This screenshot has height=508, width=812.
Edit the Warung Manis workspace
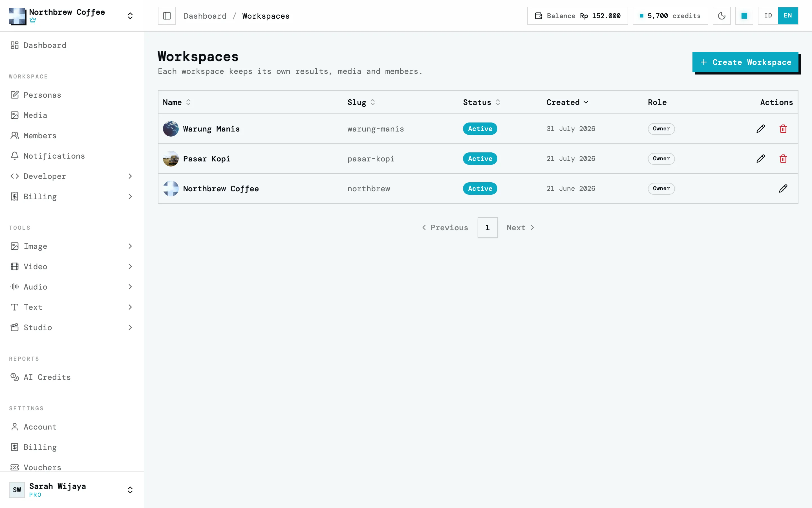click(761, 129)
